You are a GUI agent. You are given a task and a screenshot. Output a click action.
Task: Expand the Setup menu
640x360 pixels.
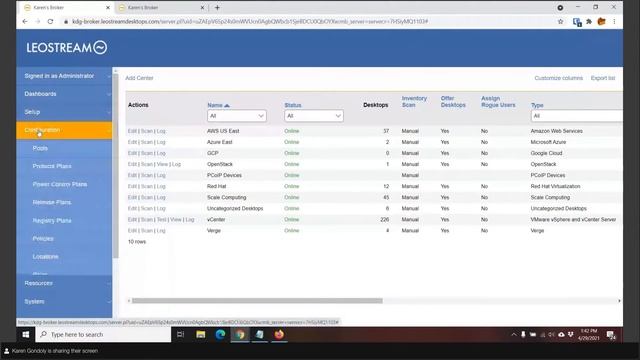tap(64, 112)
